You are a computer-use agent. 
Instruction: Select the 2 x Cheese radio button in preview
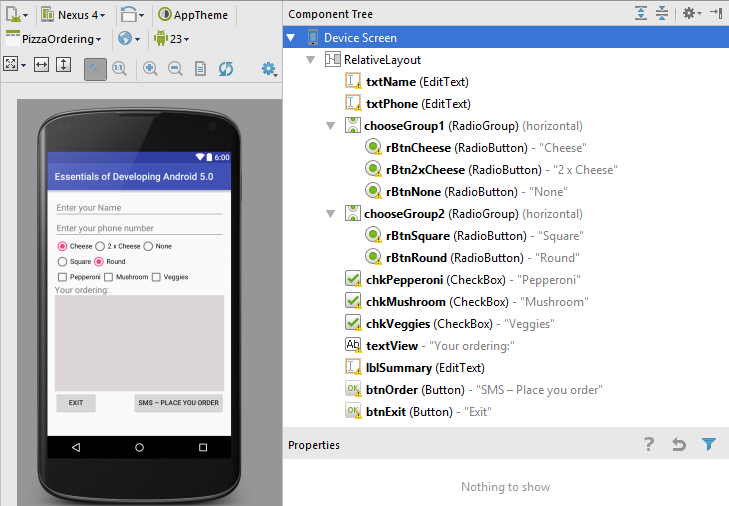(x=118, y=246)
